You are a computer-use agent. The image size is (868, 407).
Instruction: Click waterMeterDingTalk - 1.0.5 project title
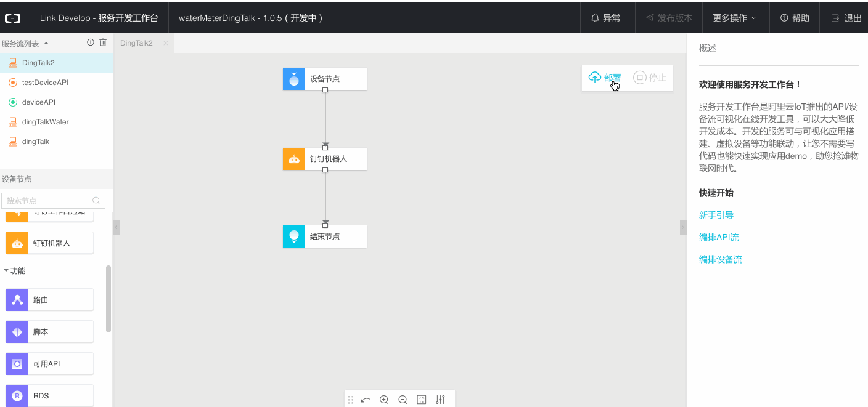251,18
